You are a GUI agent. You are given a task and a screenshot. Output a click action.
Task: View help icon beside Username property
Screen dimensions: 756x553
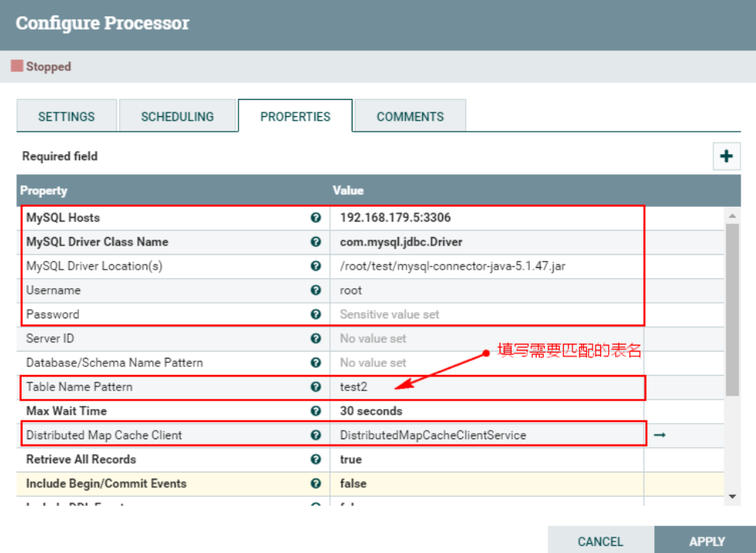[x=316, y=290]
